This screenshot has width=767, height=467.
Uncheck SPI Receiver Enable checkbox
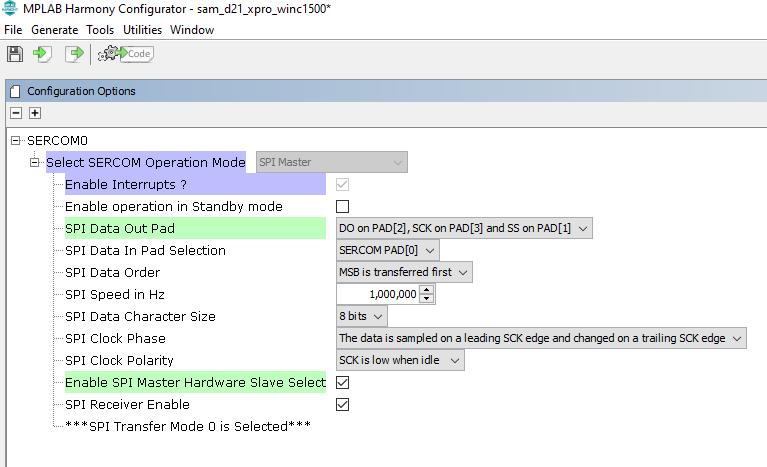pos(342,404)
